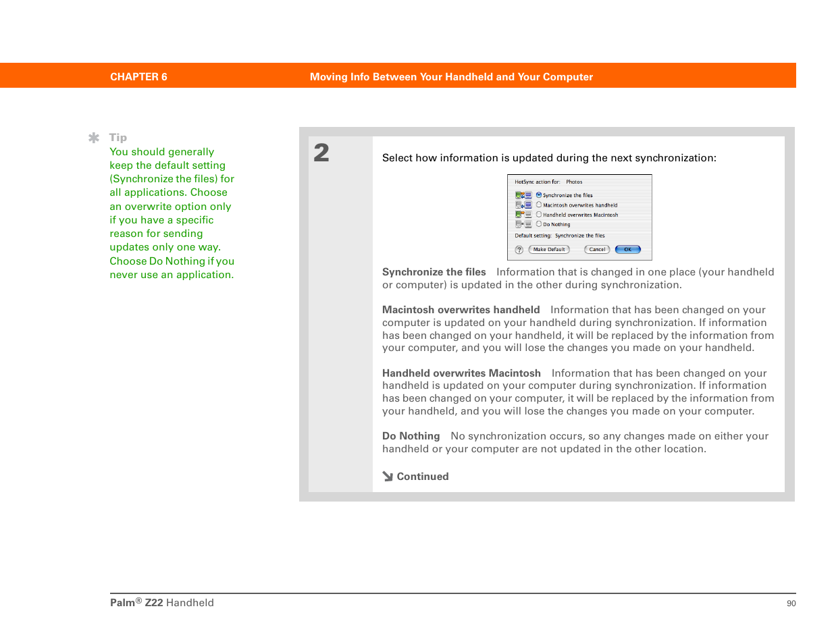Click the bold "Synchronize the files" paragraph heading
The image size is (834, 644).
(x=434, y=272)
